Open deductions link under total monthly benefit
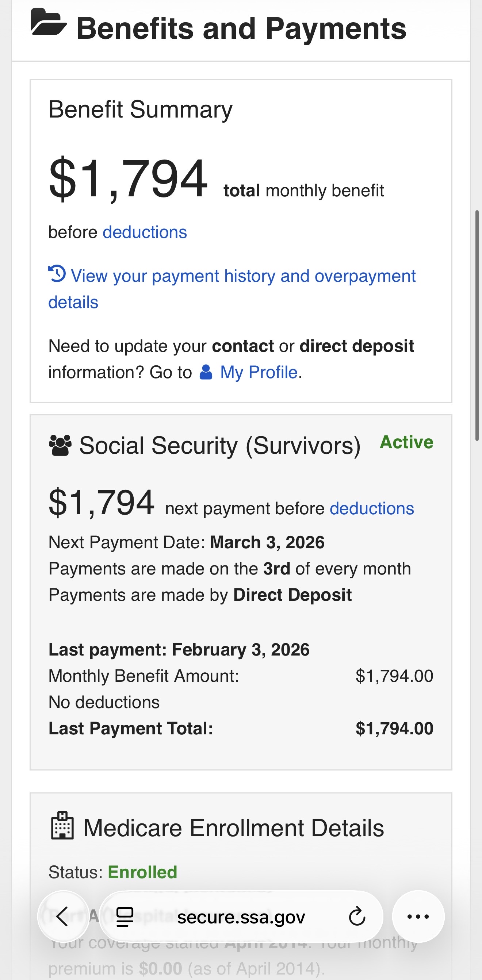This screenshot has height=980, width=482. coord(145,232)
